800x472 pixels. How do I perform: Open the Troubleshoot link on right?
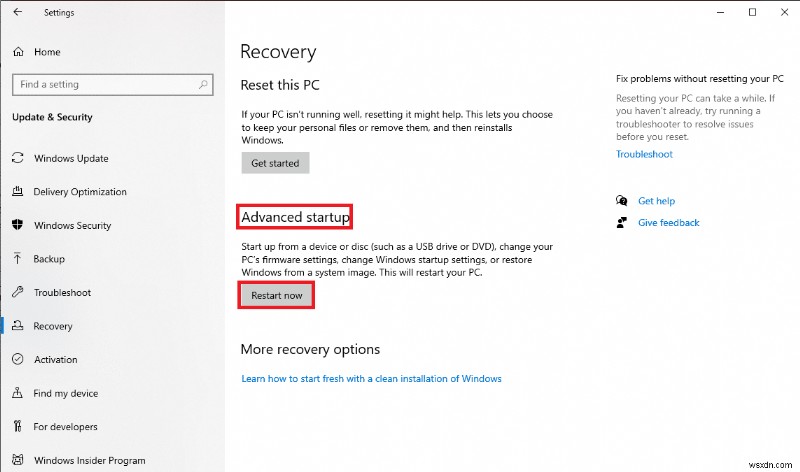[644, 154]
